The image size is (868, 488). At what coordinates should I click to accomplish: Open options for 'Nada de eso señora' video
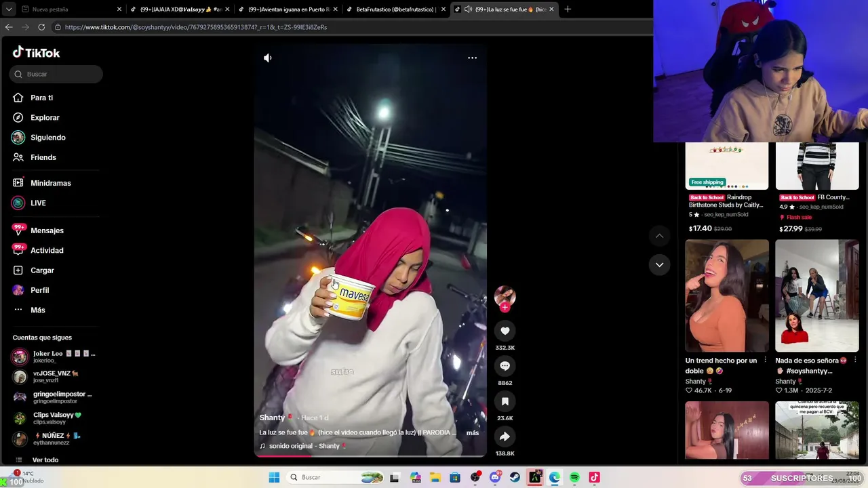tap(856, 361)
